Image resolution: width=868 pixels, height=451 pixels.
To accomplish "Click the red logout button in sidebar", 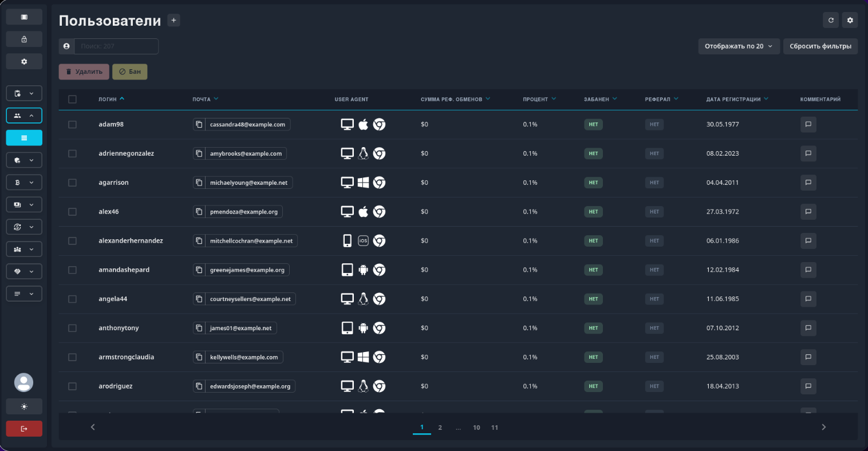I will (24, 429).
